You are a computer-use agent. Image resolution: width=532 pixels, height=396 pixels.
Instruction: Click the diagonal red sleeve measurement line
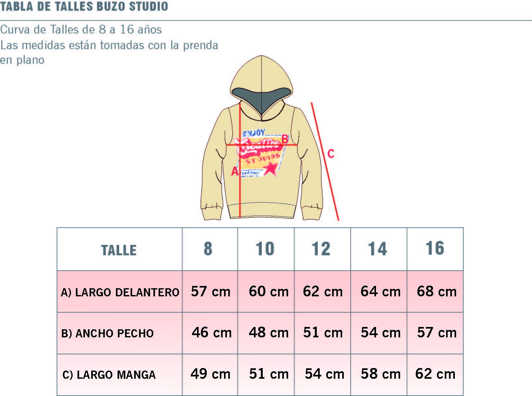[x=325, y=162]
